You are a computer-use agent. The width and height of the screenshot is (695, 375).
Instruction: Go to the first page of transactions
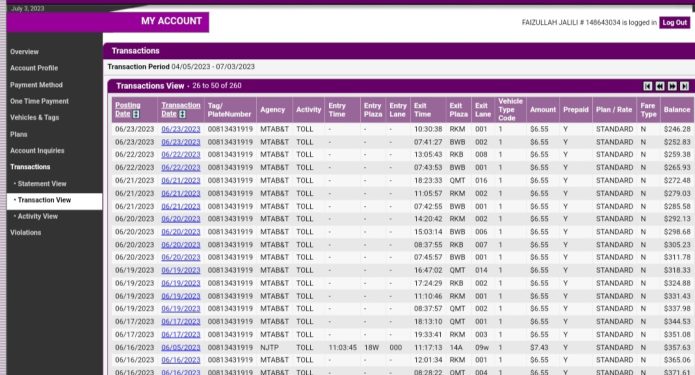point(647,86)
